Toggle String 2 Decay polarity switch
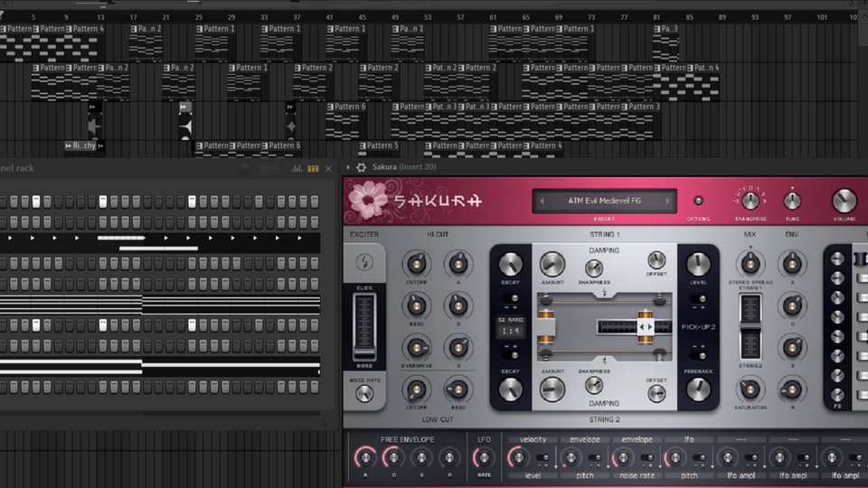Image resolution: width=868 pixels, height=488 pixels. click(510, 355)
